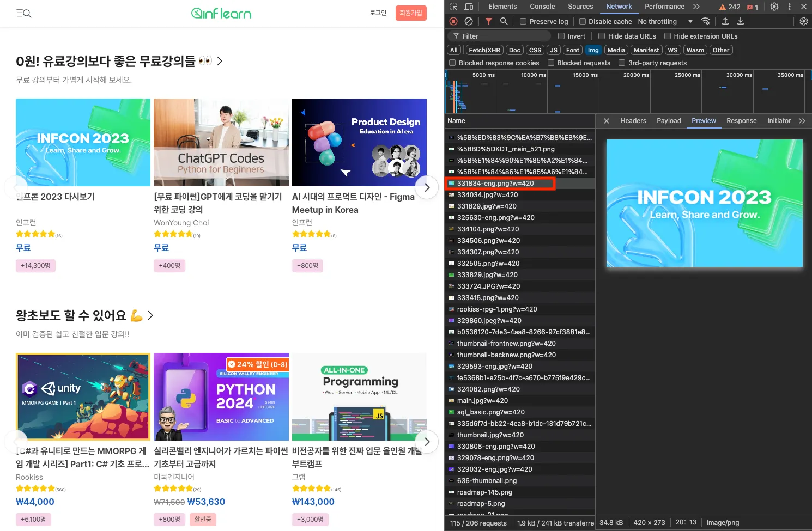The width and height of the screenshot is (812, 531).
Task: Enable the Disable cache checkbox
Action: 583,22
